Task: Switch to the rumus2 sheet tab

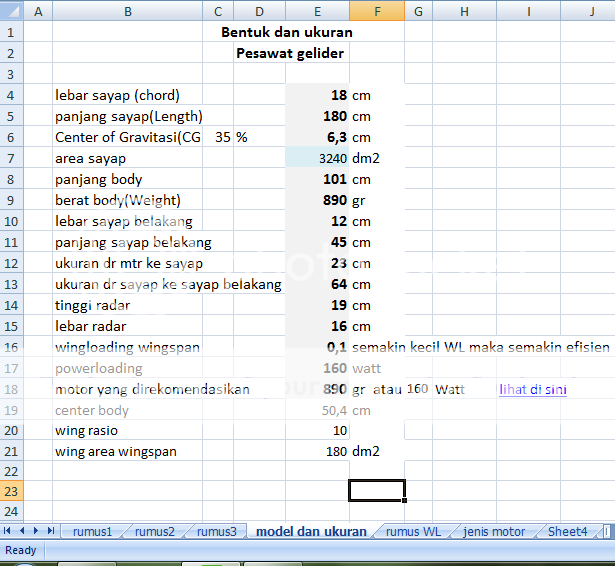Action: point(155,531)
